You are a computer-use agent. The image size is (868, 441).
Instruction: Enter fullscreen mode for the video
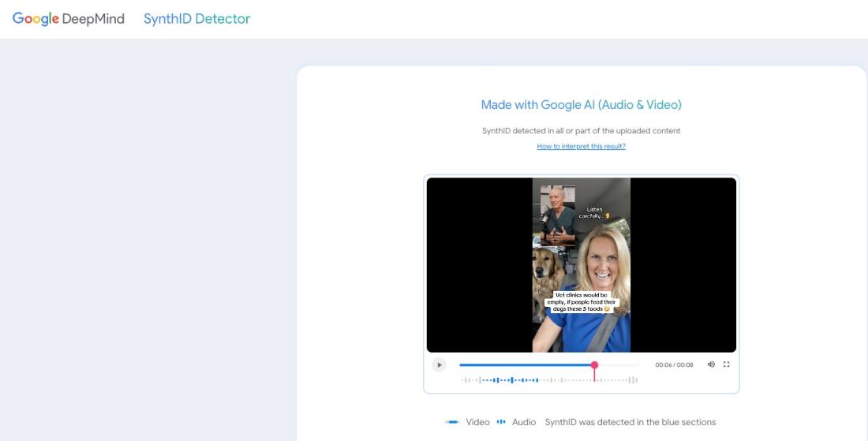727,364
